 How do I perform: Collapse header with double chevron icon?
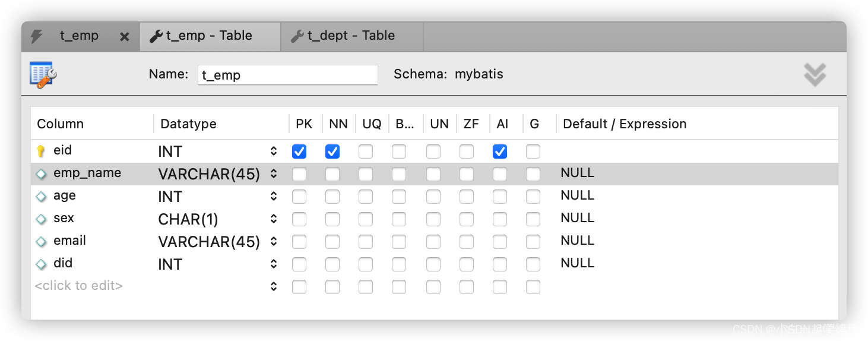tap(815, 75)
